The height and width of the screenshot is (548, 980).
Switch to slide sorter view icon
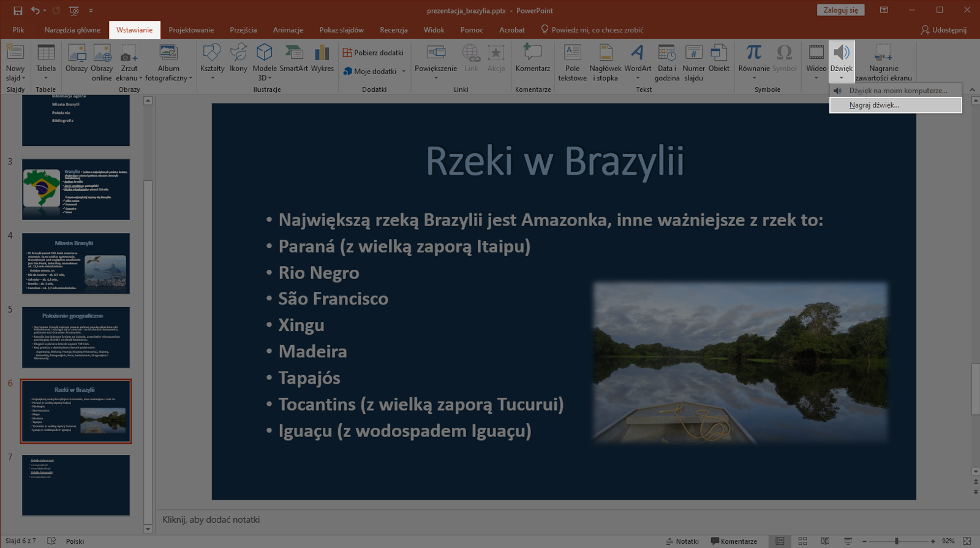[802, 541]
